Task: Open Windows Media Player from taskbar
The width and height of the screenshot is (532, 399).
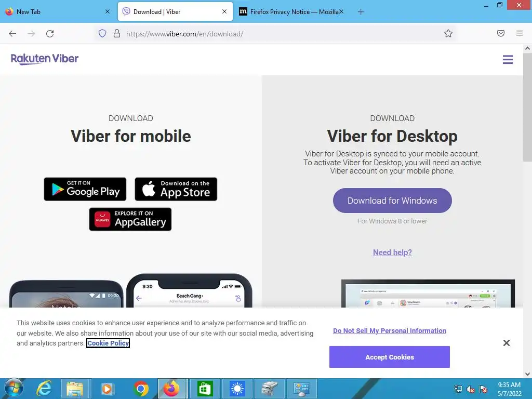Action: [108, 389]
